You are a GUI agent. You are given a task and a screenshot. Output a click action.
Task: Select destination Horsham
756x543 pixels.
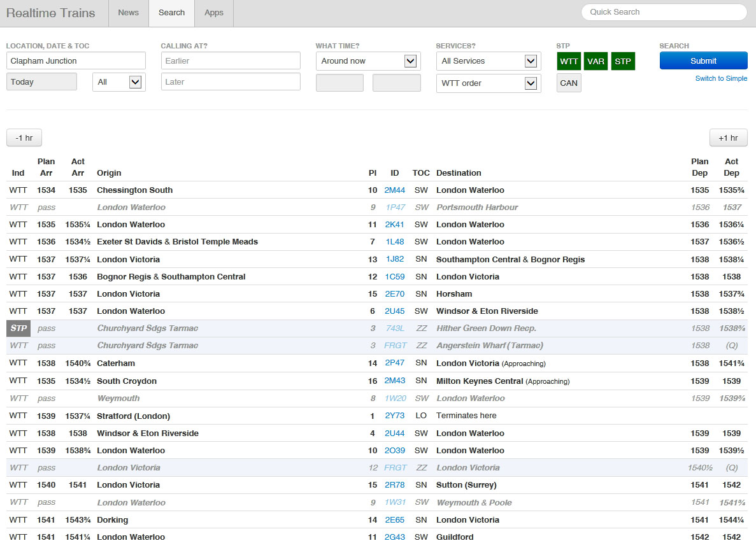[x=454, y=294]
